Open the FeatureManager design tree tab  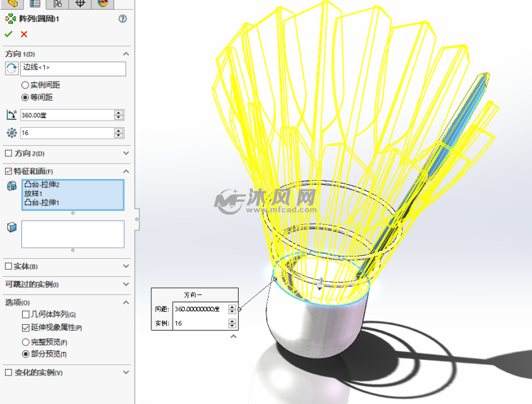click(12, 4)
